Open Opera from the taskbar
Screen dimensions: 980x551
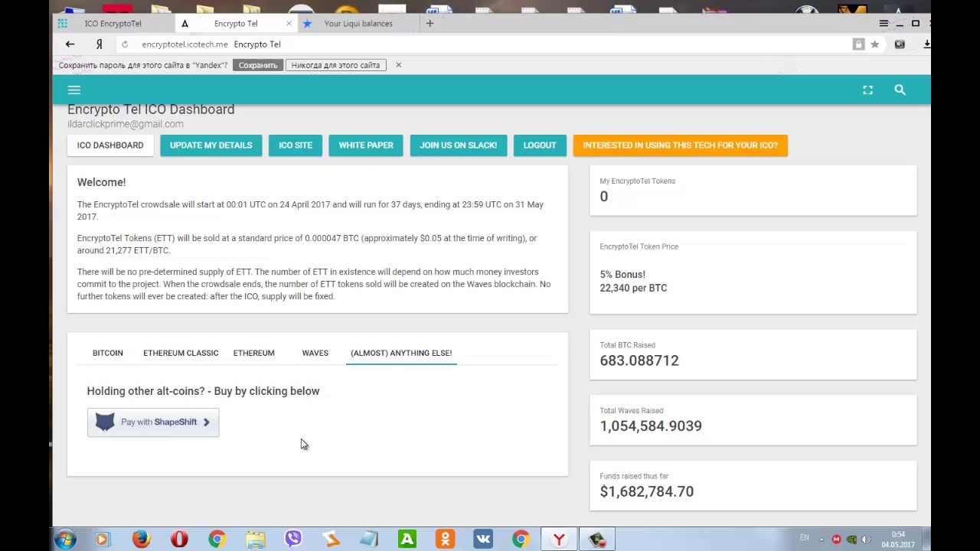tap(179, 540)
